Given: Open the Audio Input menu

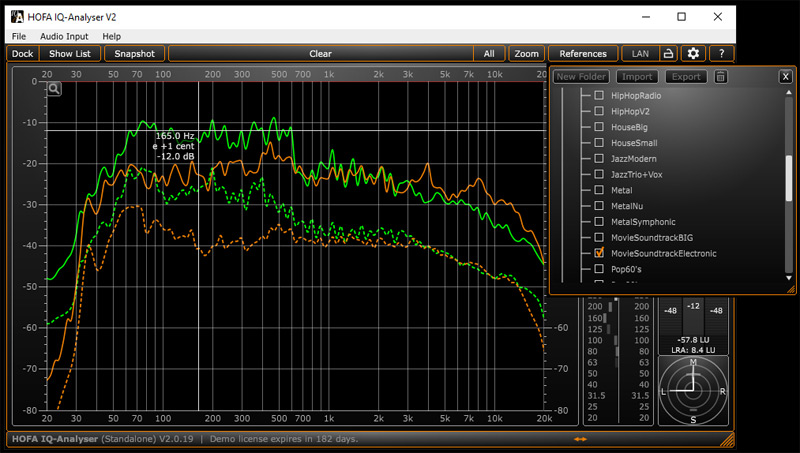Looking at the screenshot, I should coord(64,36).
